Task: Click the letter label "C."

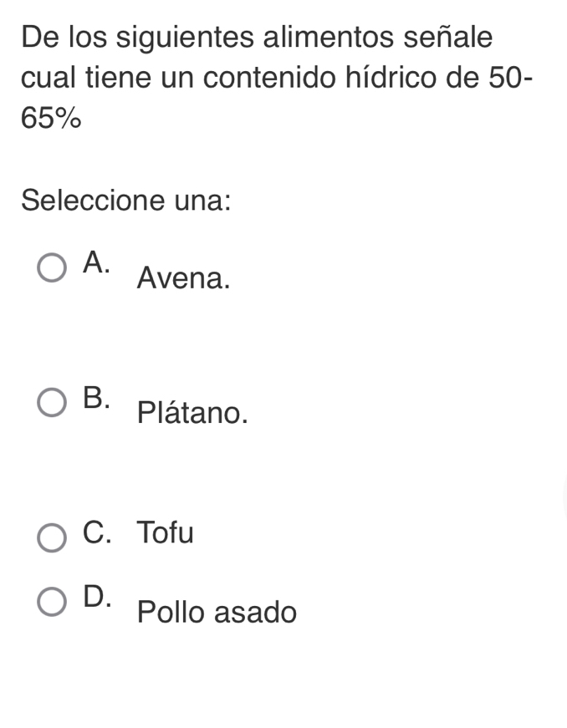Action: (x=100, y=532)
